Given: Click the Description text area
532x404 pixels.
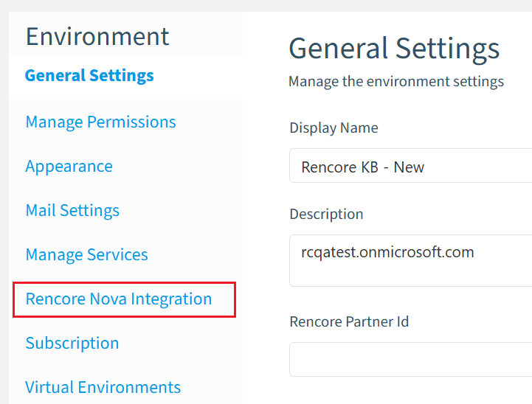Looking at the screenshot, I should (x=410, y=261).
